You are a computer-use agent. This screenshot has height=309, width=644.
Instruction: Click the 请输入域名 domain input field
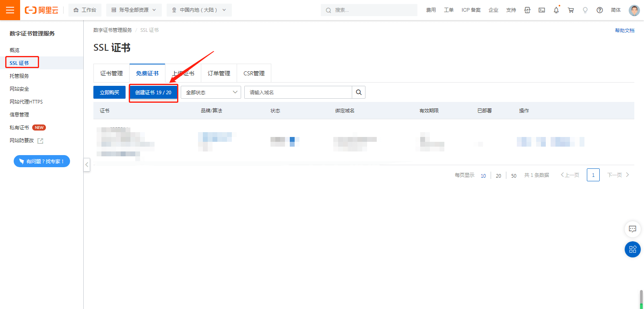(298, 92)
